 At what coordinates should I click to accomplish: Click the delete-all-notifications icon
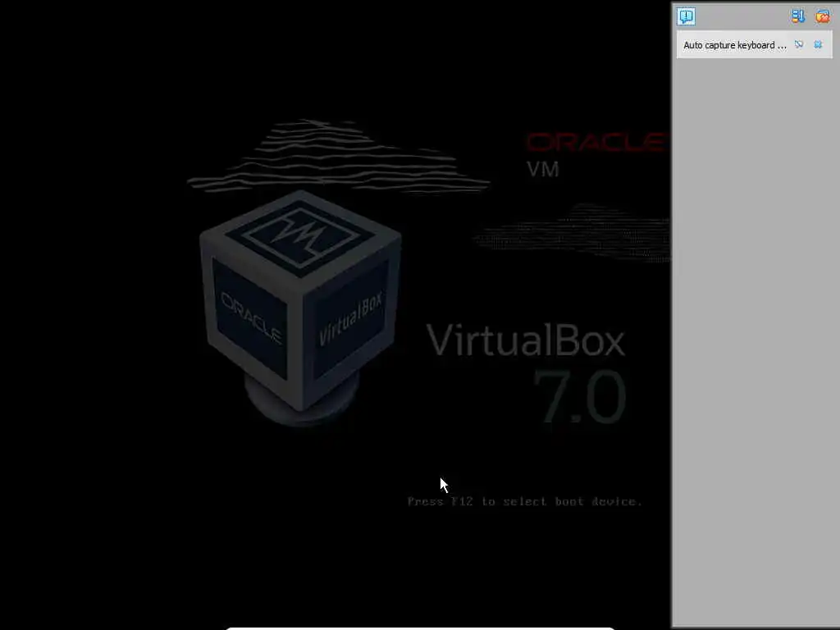pos(822,16)
